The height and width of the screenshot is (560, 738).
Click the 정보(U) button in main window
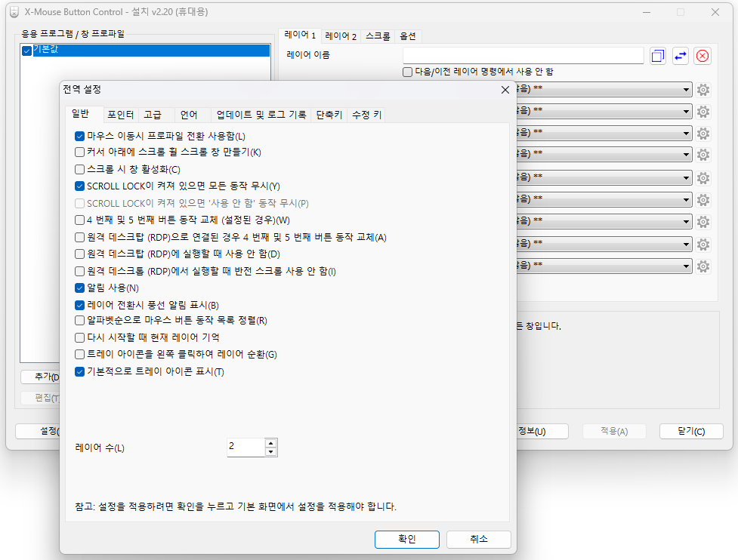(x=542, y=431)
